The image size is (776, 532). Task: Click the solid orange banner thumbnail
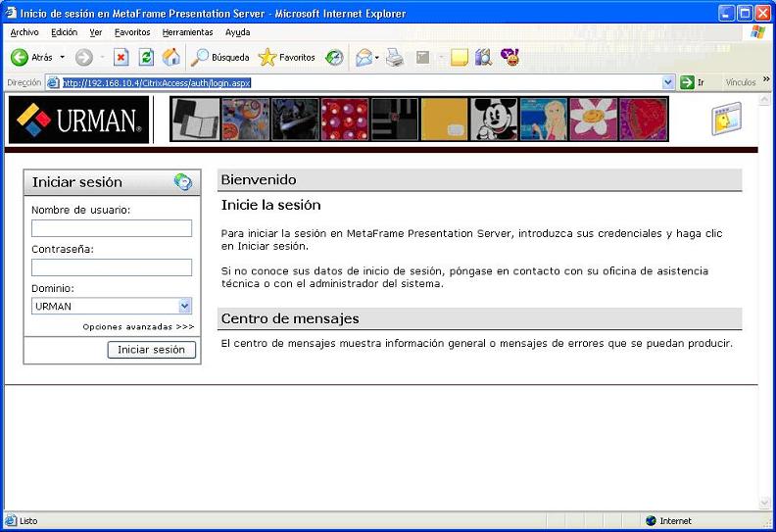444,120
